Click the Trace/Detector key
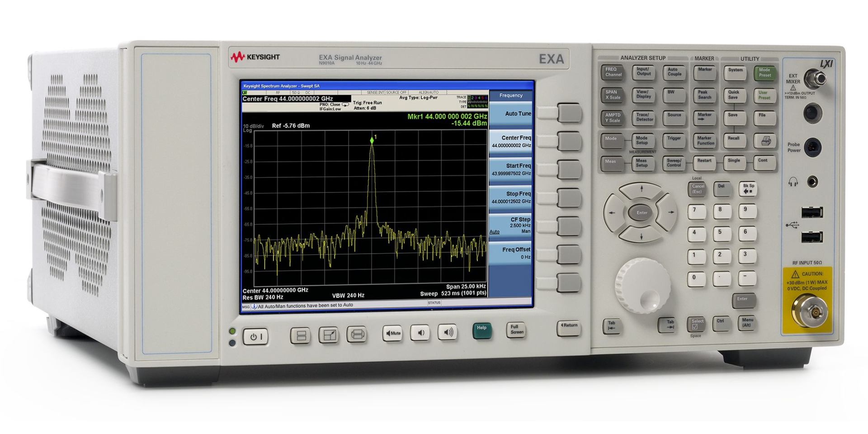Viewport: 868px width, 434px height. click(644, 118)
